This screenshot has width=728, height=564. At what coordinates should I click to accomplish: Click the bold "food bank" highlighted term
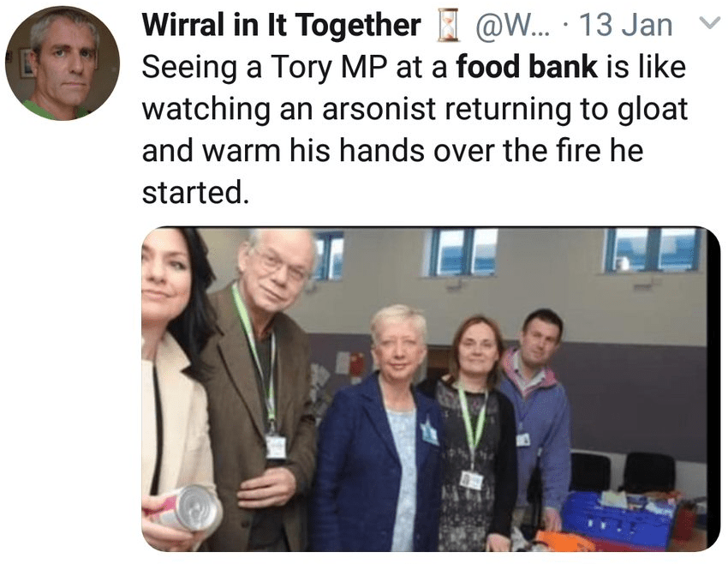pos(527,67)
